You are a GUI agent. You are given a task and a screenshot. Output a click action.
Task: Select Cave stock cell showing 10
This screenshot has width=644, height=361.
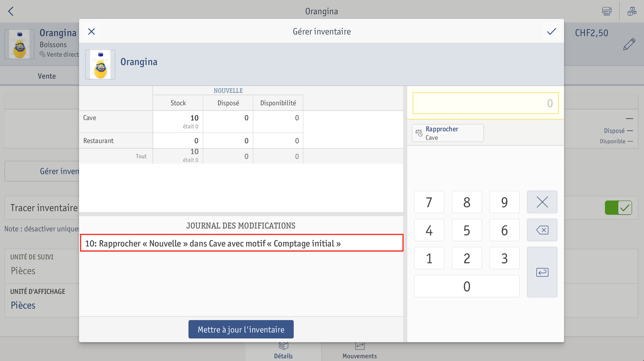pyautogui.click(x=178, y=122)
